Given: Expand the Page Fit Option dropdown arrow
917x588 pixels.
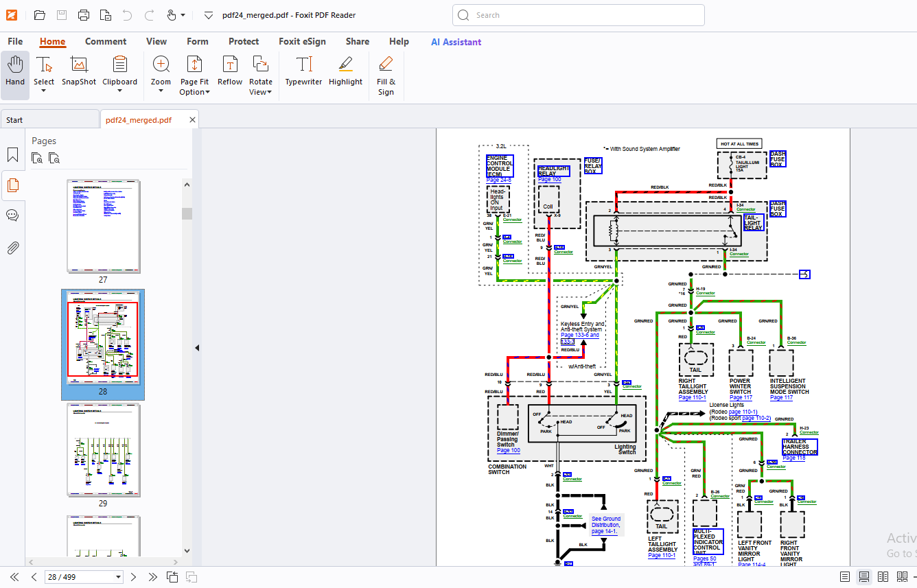Looking at the screenshot, I should point(207,93).
